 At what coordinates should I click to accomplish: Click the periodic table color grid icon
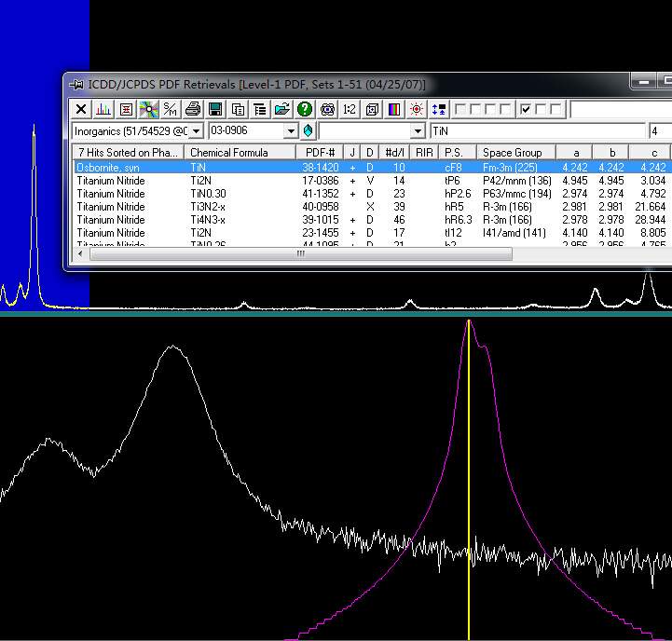(x=394, y=109)
